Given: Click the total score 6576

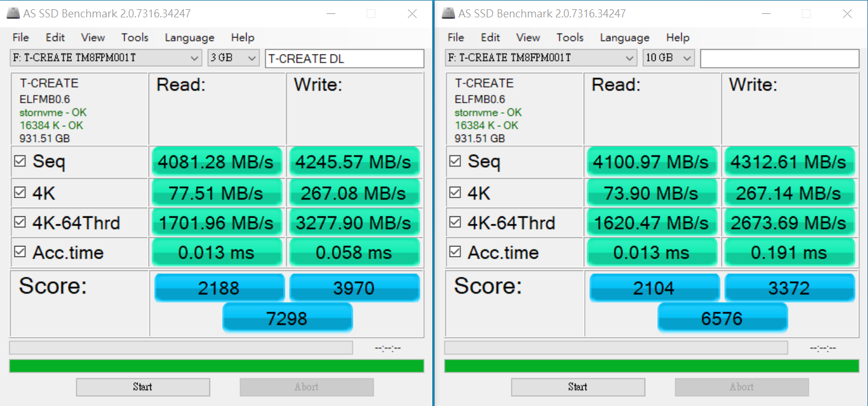Looking at the screenshot, I should coord(723,317).
